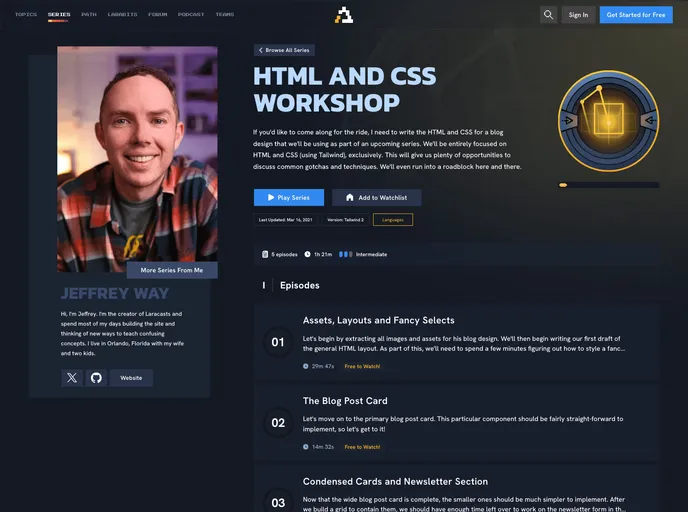The height and width of the screenshot is (512, 688).
Task: Click Get Started for Free
Action: coord(636,14)
